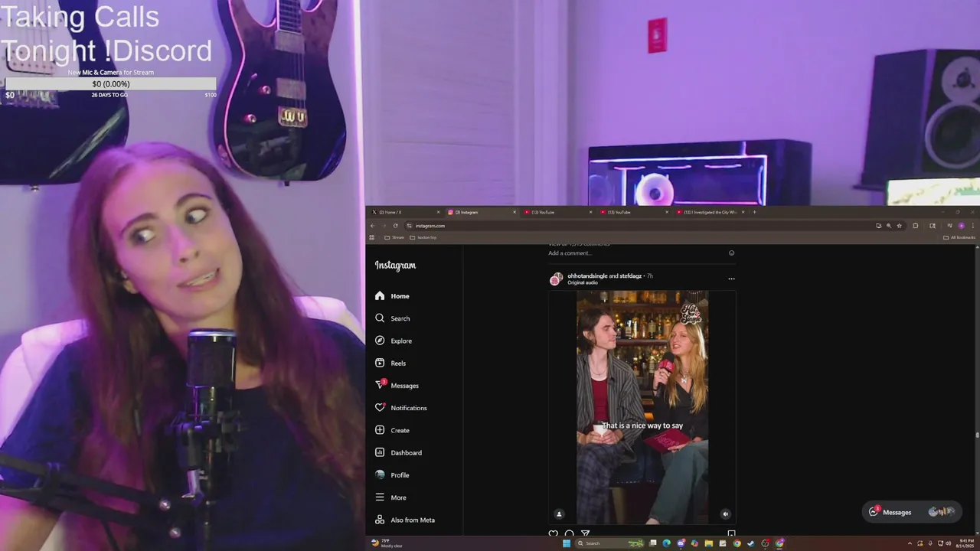Viewport: 980px width, 551px height.
Task: Open Steam from the taskbar
Action: click(750, 543)
